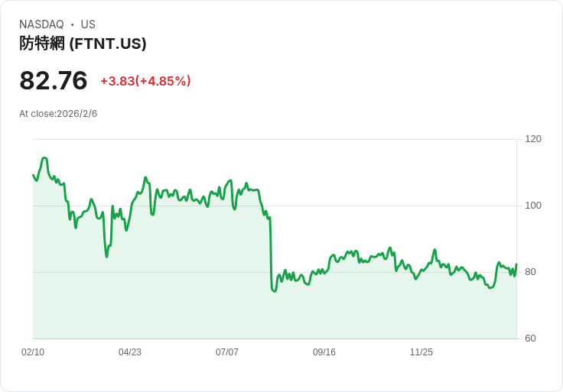Select the 11/25 date on x-axis

(x=421, y=352)
